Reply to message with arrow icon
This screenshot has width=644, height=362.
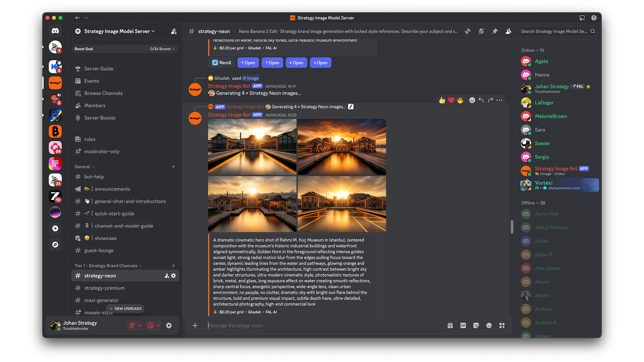click(481, 100)
